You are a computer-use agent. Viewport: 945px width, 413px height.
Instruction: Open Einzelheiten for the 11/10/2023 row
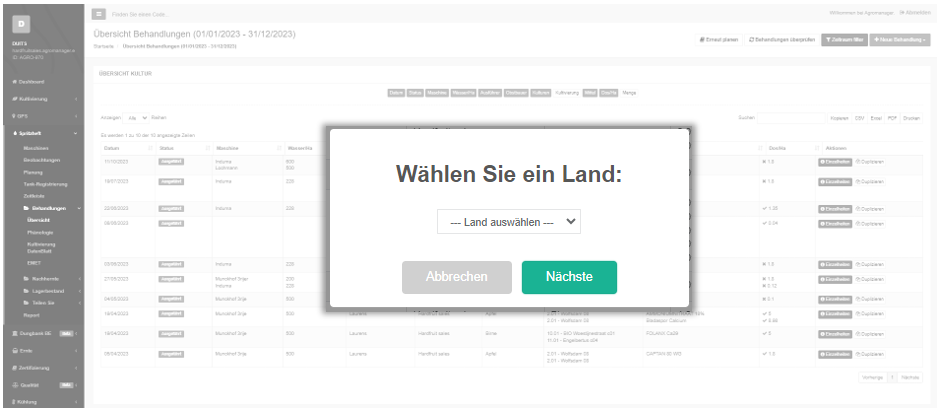click(x=835, y=162)
